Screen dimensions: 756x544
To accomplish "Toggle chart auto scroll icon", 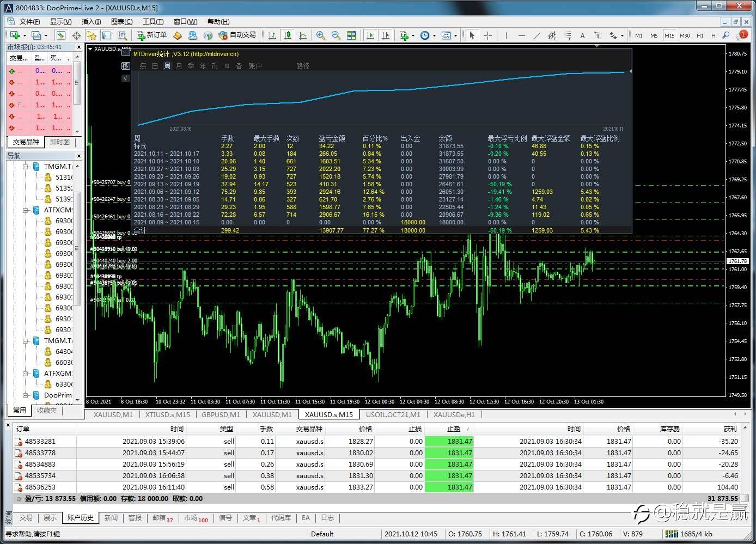I will pyautogui.click(x=370, y=35).
